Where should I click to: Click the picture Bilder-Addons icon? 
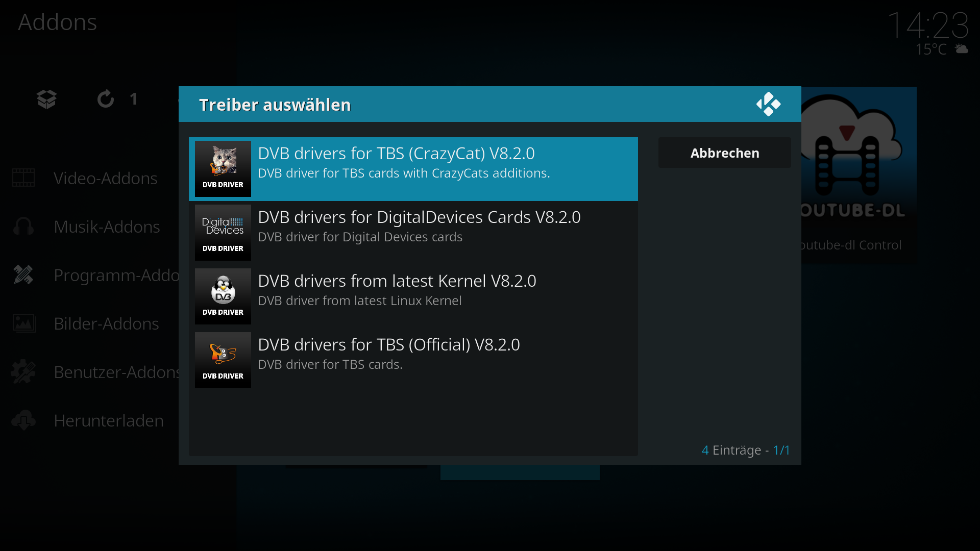tap(23, 323)
